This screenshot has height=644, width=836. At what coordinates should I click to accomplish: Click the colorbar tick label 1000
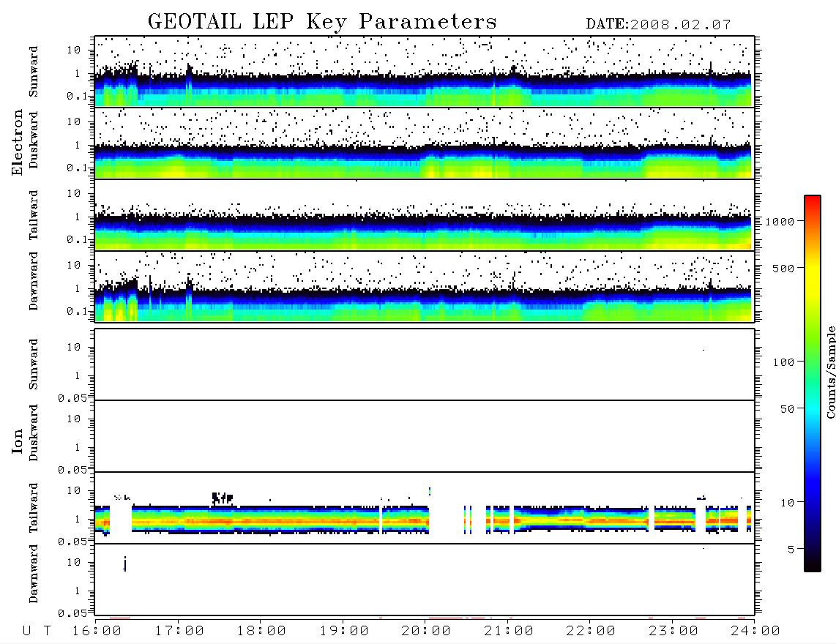coord(780,222)
